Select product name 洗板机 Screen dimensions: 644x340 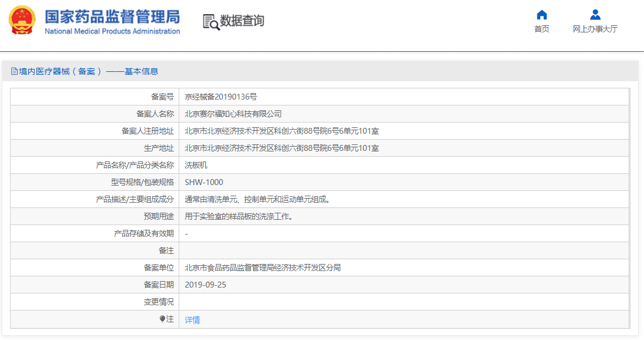click(196, 165)
